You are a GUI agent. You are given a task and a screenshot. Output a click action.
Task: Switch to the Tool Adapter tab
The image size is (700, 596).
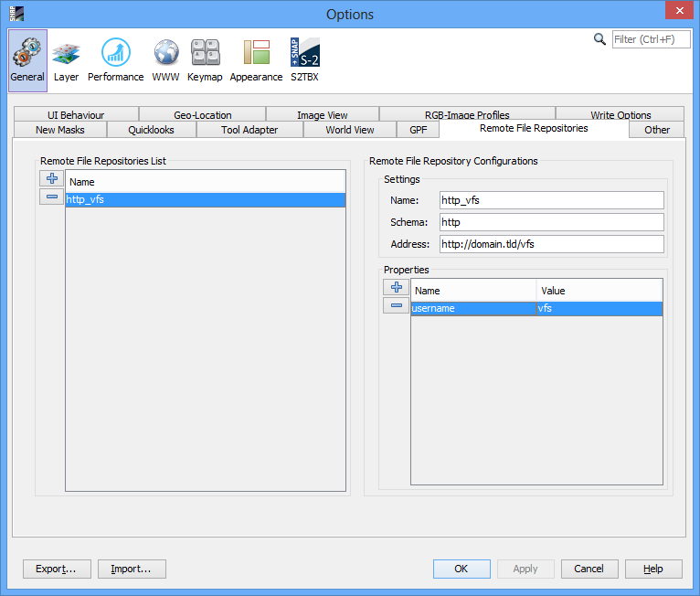(249, 130)
